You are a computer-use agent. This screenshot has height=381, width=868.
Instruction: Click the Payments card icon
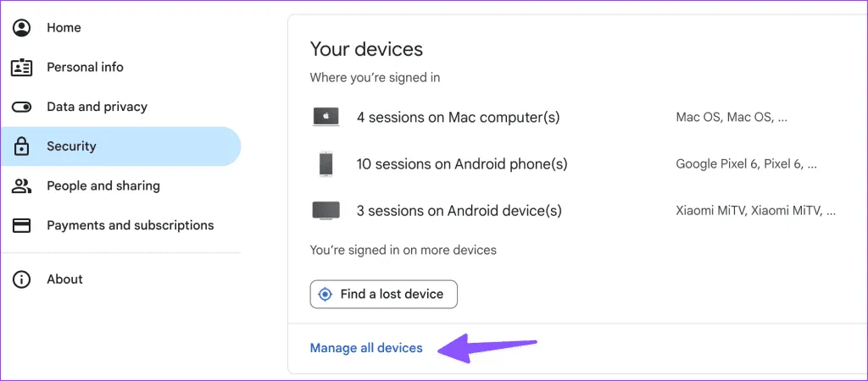pos(22,226)
